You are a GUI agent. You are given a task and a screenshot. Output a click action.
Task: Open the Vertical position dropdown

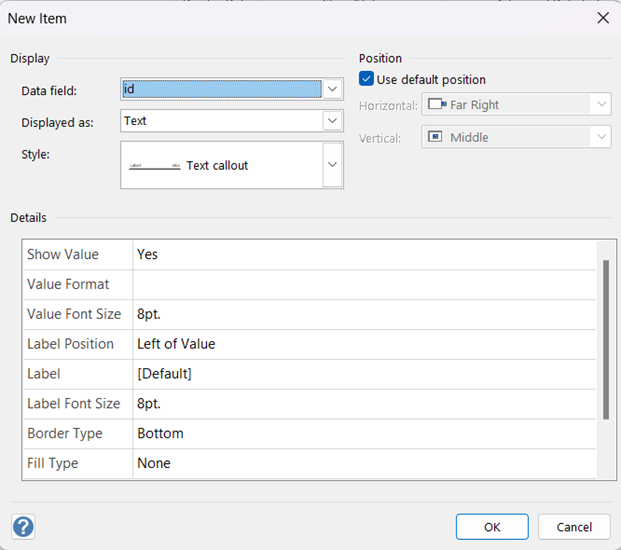[600, 137]
